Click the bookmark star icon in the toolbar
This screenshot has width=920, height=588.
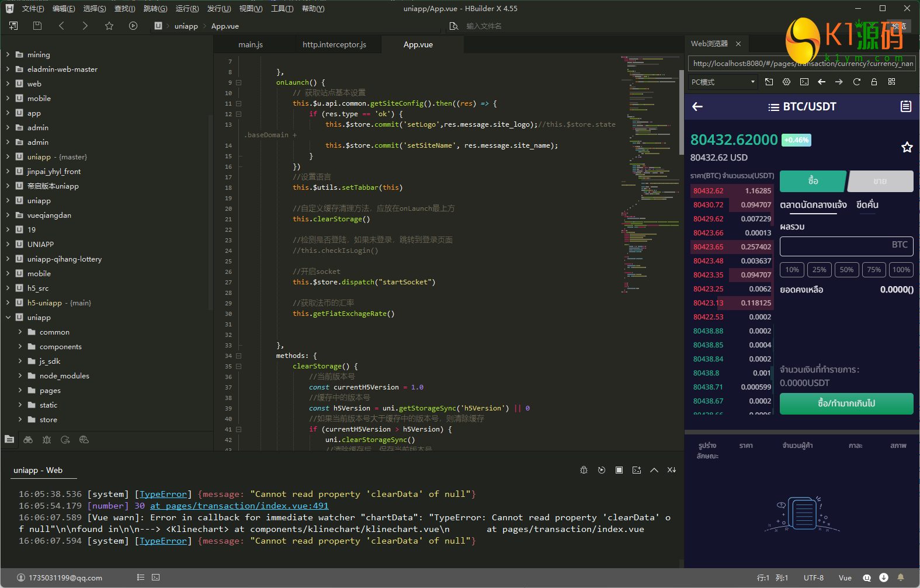tap(109, 26)
